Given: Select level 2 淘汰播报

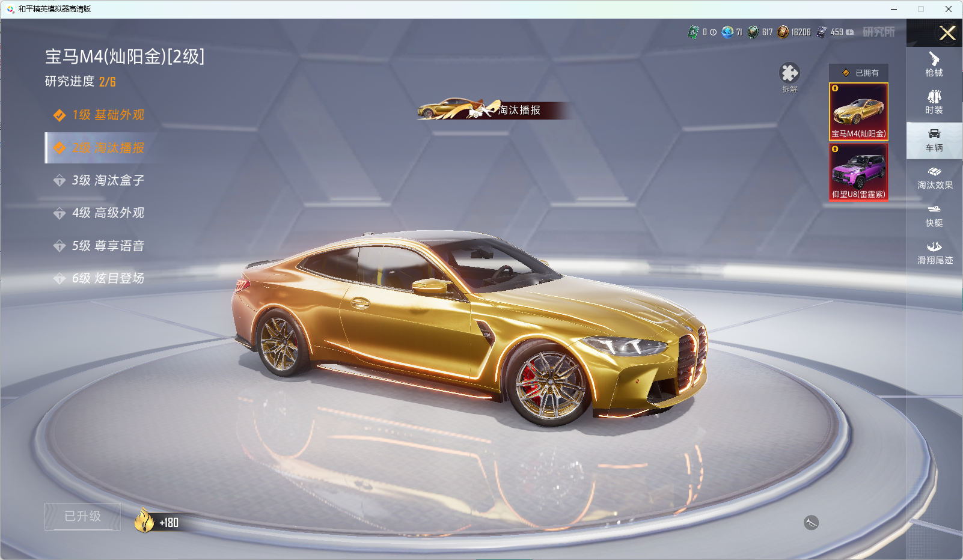Looking at the screenshot, I should (x=108, y=148).
